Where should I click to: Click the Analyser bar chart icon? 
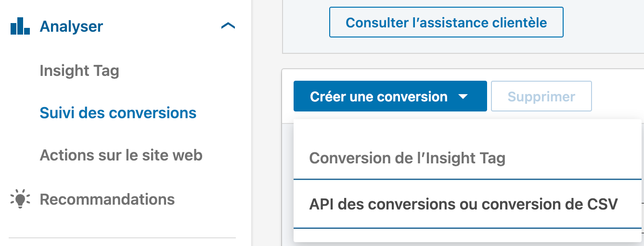[x=20, y=26]
